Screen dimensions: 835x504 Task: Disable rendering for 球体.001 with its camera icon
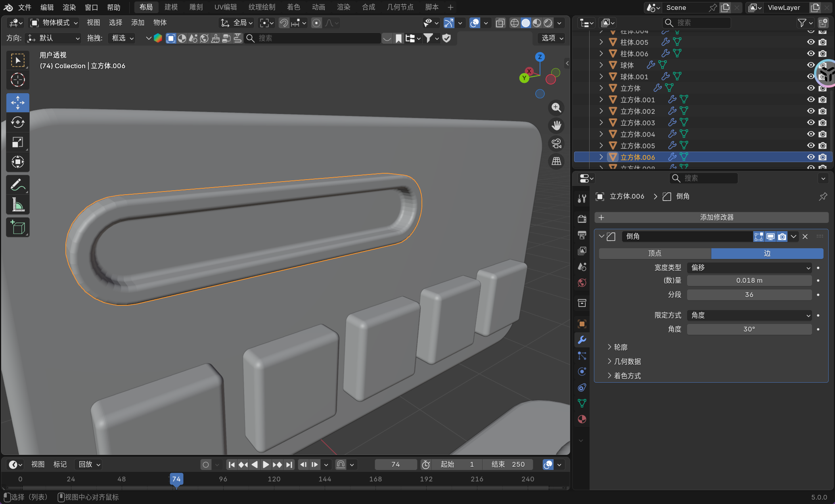[x=823, y=77]
